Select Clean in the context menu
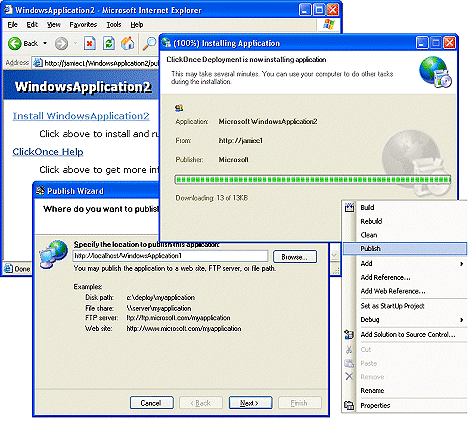The width and height of the screenshot is (475, 421). pos(405,235)
